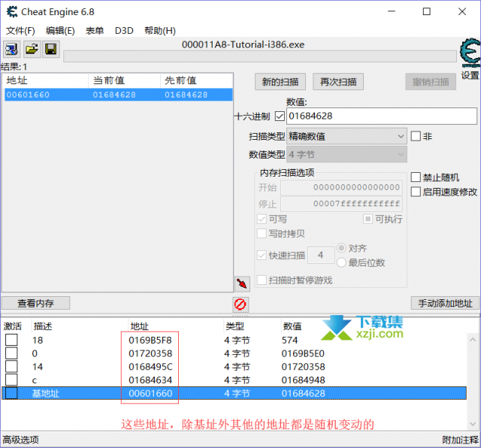
Task: Activate the checkbox for row 18
Action: tap(11, 340)
